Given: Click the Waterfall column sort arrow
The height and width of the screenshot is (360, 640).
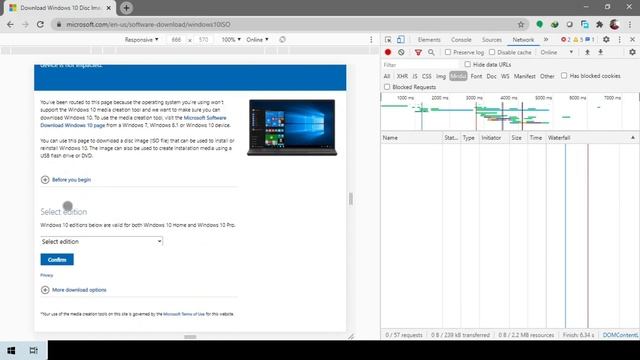Looking at the screenshot, I should [633, 138].
